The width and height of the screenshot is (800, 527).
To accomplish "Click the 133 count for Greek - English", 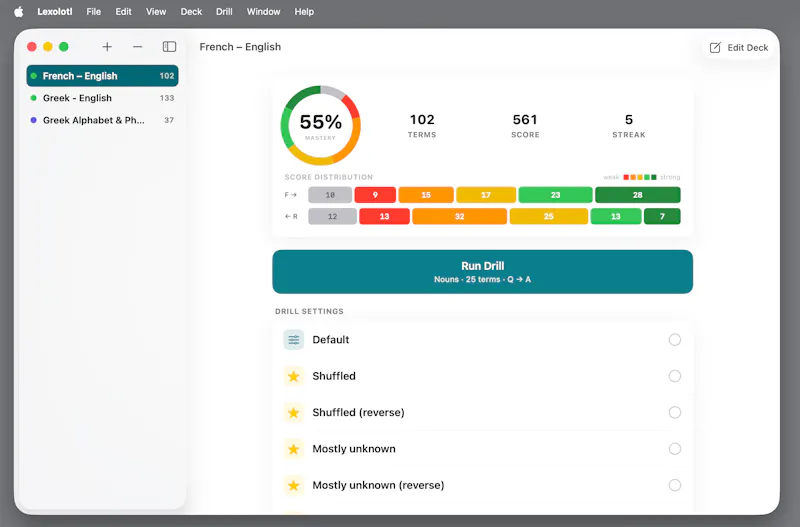I will coord(167,98).
